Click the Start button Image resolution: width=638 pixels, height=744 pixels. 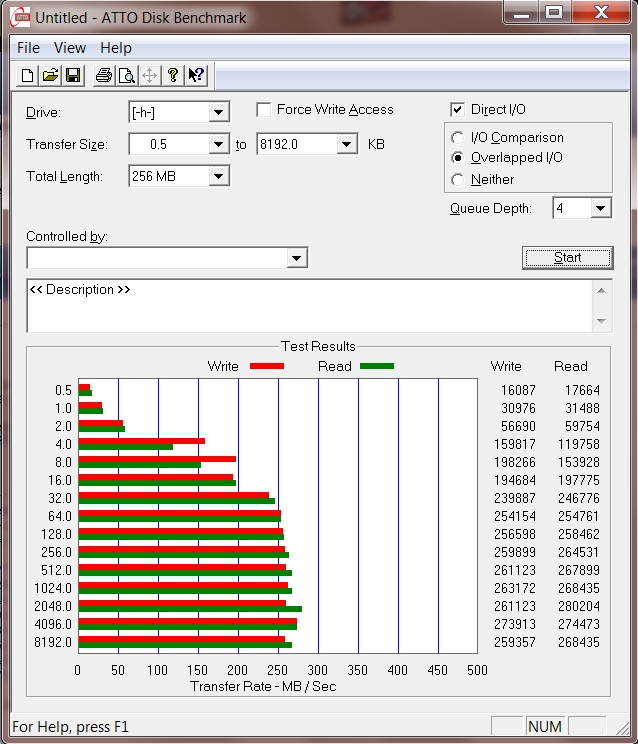[x=567, y=258]
